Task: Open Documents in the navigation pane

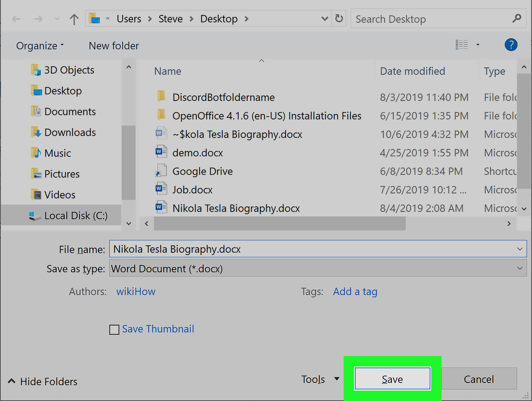Action: point(63,111)
